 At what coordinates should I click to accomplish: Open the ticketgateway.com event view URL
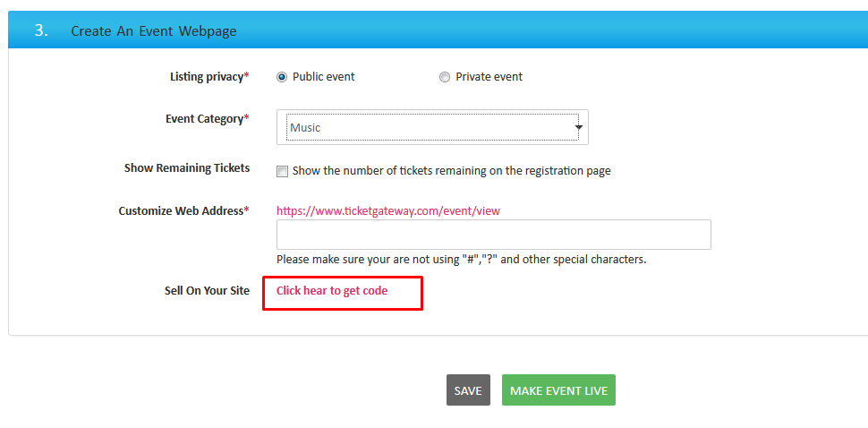(387, 210)
